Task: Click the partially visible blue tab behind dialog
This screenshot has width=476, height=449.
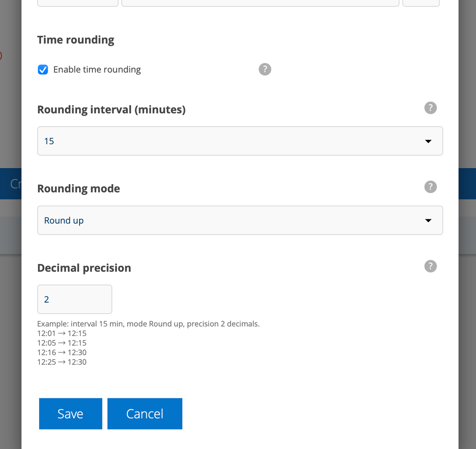Action: (11, 184)
